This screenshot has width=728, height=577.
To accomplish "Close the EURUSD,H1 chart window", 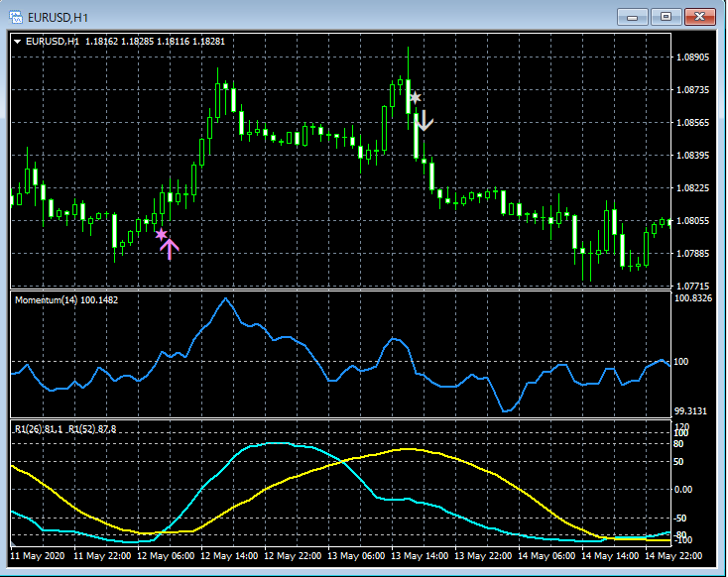I will coord(699,16).
